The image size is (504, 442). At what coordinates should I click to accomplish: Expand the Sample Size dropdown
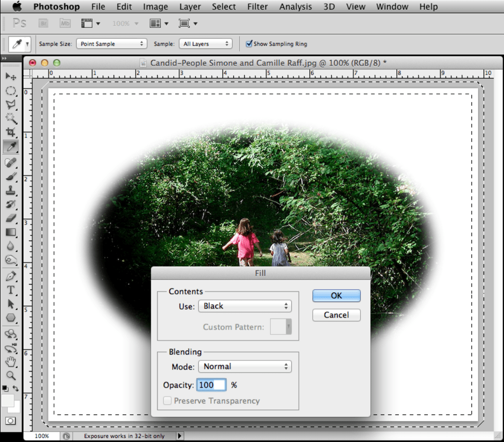(111, 44)
